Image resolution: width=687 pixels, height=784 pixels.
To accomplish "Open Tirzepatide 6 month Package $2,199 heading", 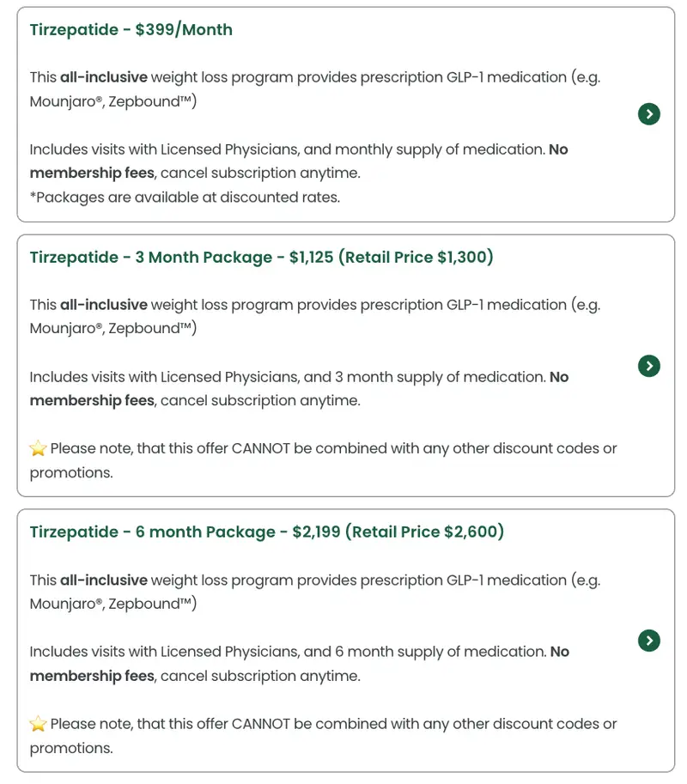I will pyautogui.click(x=266, y=532).
